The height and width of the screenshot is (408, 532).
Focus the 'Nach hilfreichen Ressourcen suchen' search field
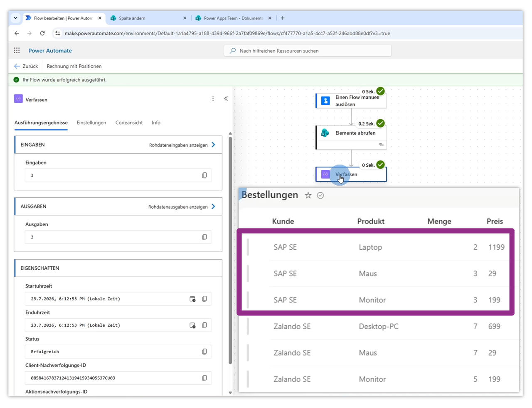308,51
